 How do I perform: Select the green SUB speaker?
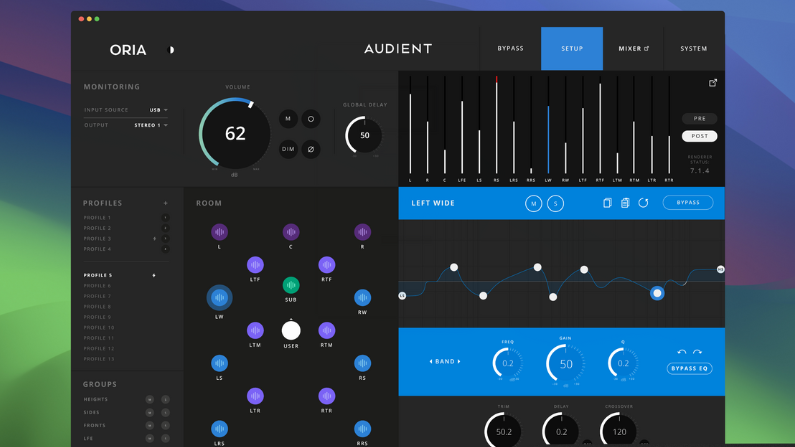(x=291, y=285)
